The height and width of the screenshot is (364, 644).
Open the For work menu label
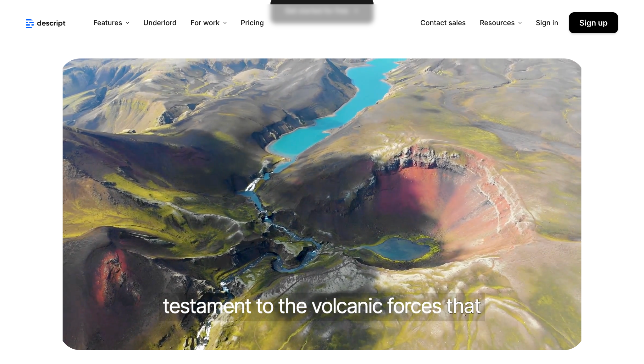pos(205,23)
